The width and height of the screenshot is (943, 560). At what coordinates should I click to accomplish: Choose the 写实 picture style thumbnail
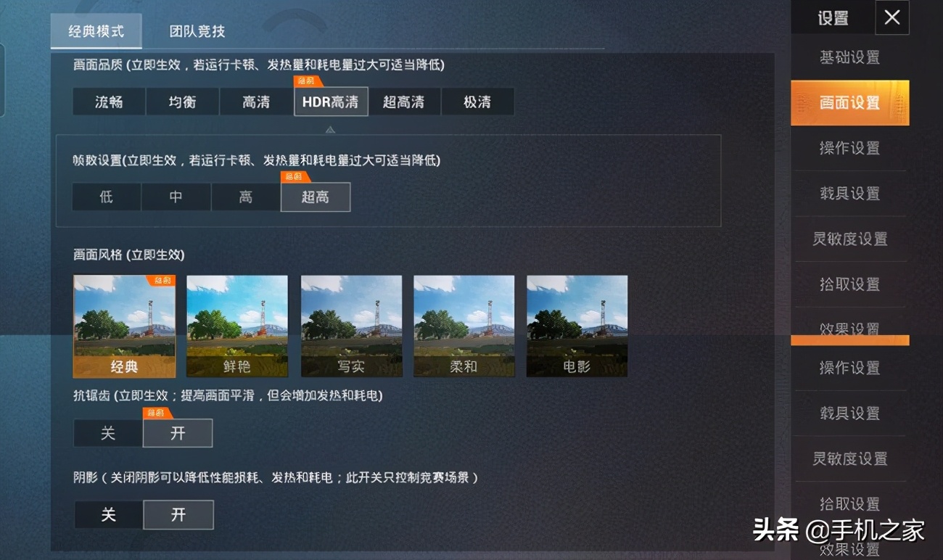pos(351,326)
